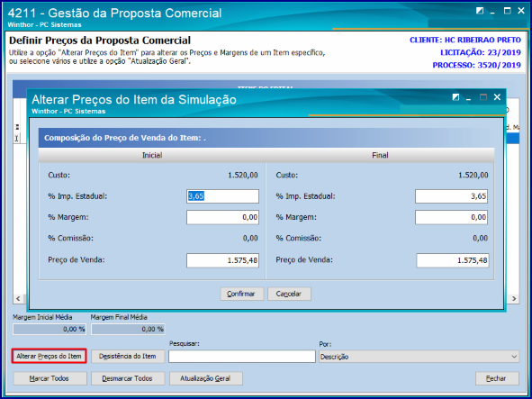This screenshot has height=399, width=532.
Task: Minimize the Alterar Preços do Item dialog
Action: pos(469,98)
